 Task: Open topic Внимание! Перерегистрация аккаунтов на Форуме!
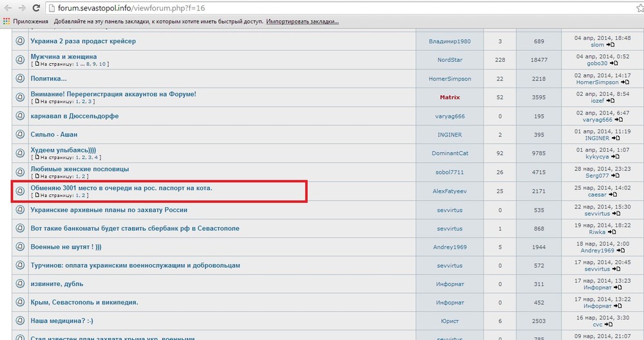[x=113, y=94]
